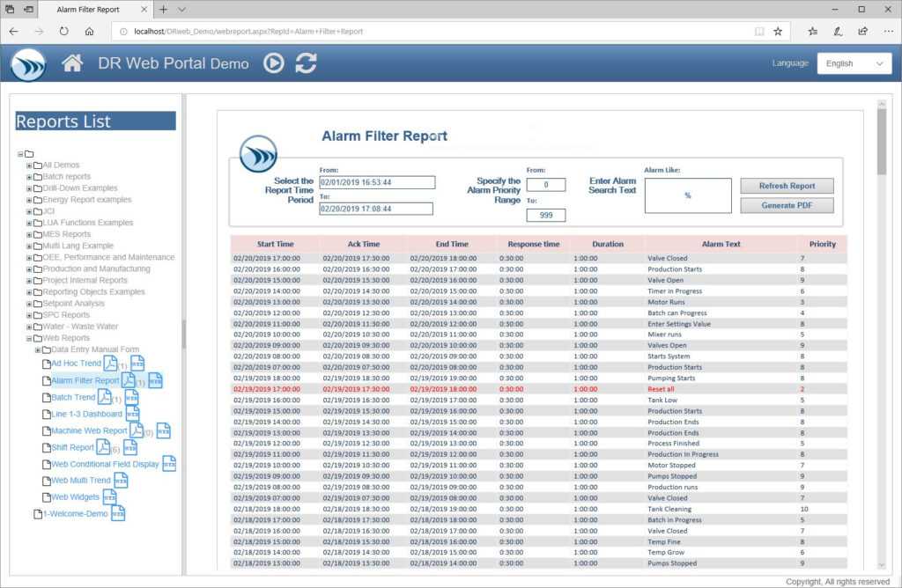The height and width of the screenshot is (588, 902).
Task: Expand the Batch reports folder
Action: pos(29,176)
